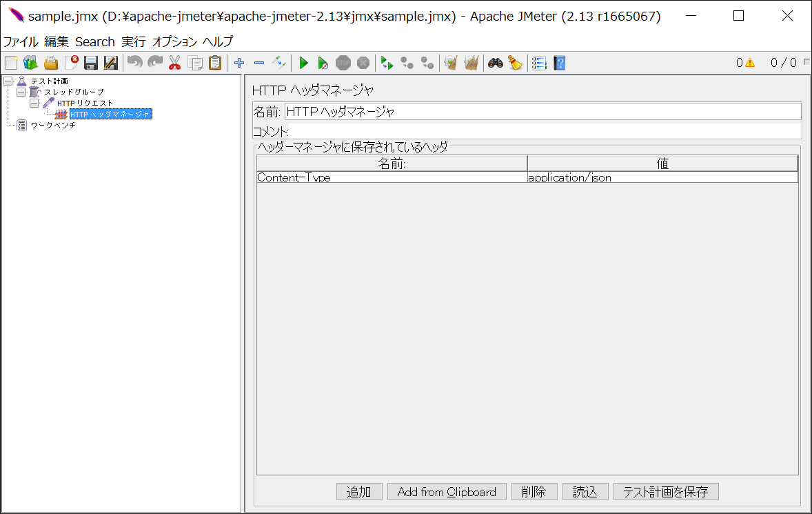Select the ワークベンチ tree item

[52, 125]
